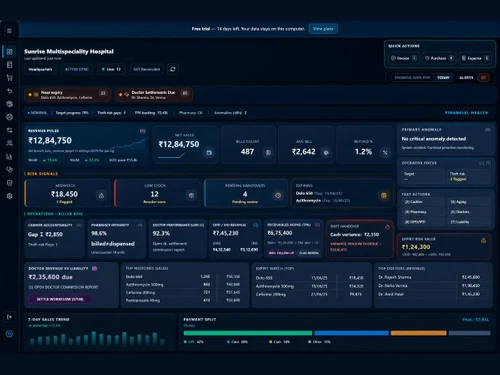
Task: Click the GST Reconciled chip
Action: coord(146,69)
